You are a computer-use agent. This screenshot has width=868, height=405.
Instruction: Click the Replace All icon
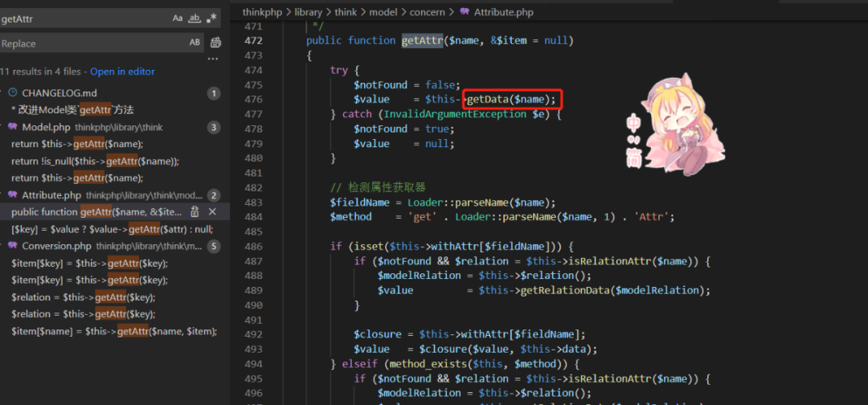click(216, 43)
